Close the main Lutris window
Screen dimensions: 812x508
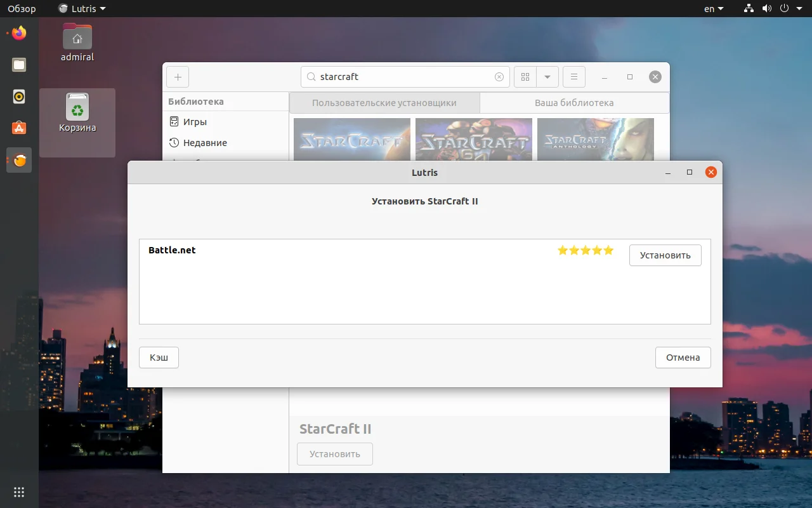[x=655, y=77]
